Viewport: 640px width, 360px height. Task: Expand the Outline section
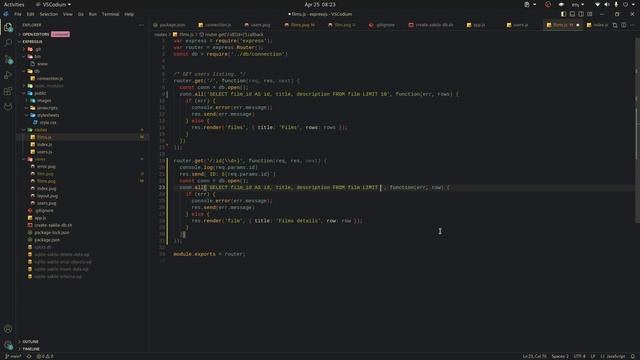point(30,342)
